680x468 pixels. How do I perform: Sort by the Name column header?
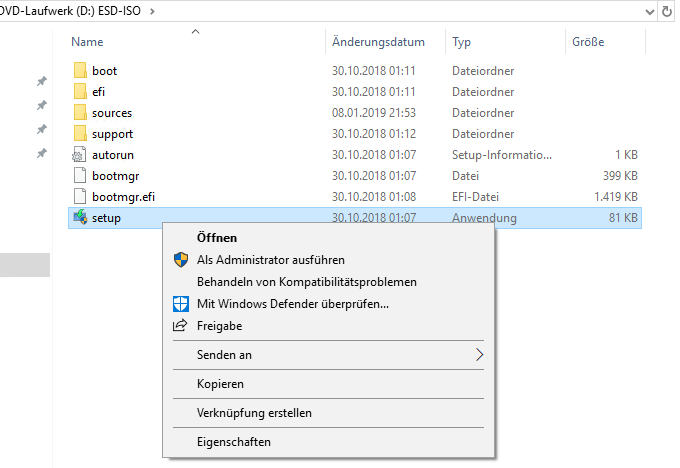87,42
